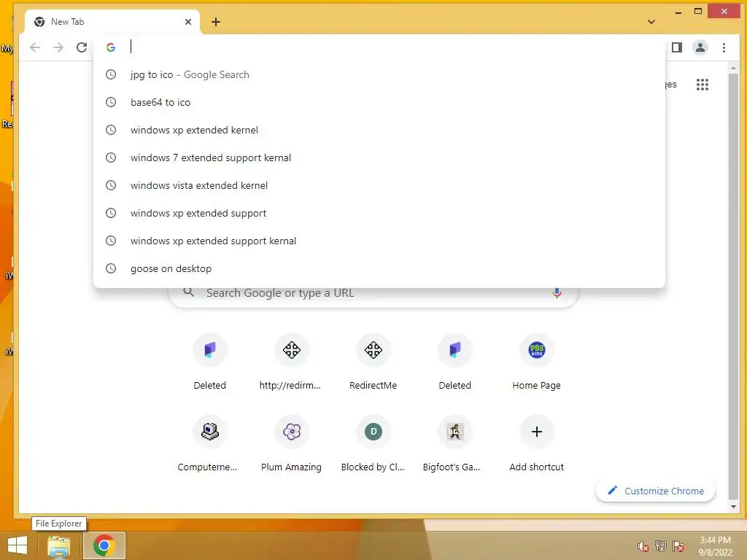This screenshot has height=560, width=747.
Task: Open the Windows Start button
Action: click(x=18, y=545)
